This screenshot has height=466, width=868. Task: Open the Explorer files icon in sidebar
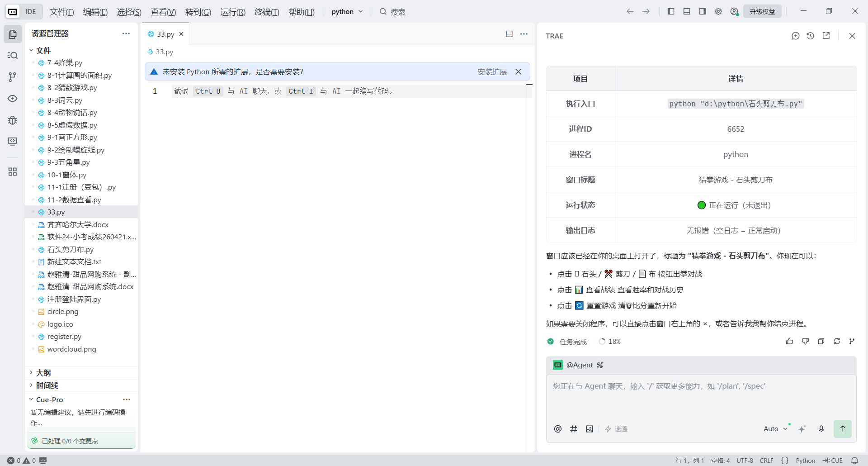tap(13, 34)
